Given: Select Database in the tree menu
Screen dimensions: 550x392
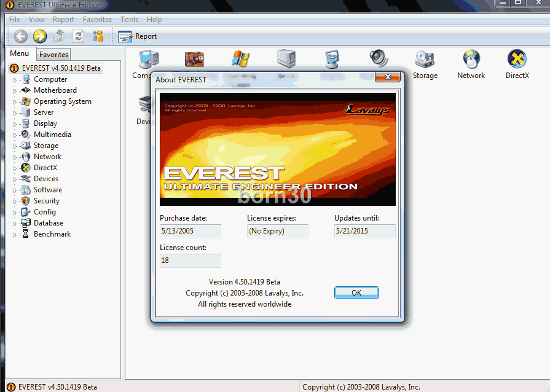Looking at the screenshot, I should click(x=49, y=223).
